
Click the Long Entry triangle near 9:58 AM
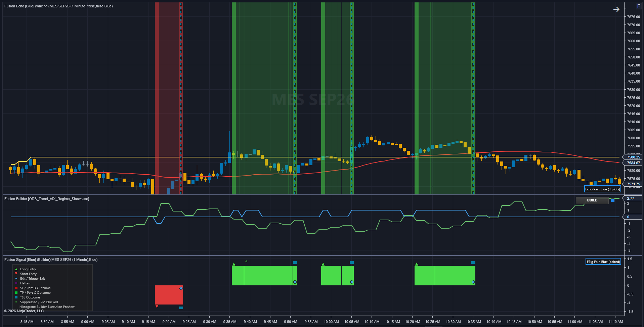pos(323,264)
